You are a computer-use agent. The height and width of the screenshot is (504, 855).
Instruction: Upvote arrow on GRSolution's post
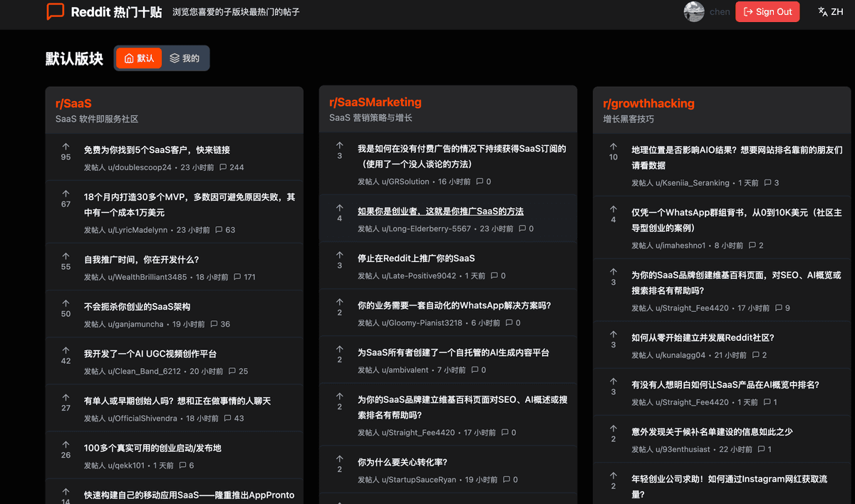coord(339,145)
